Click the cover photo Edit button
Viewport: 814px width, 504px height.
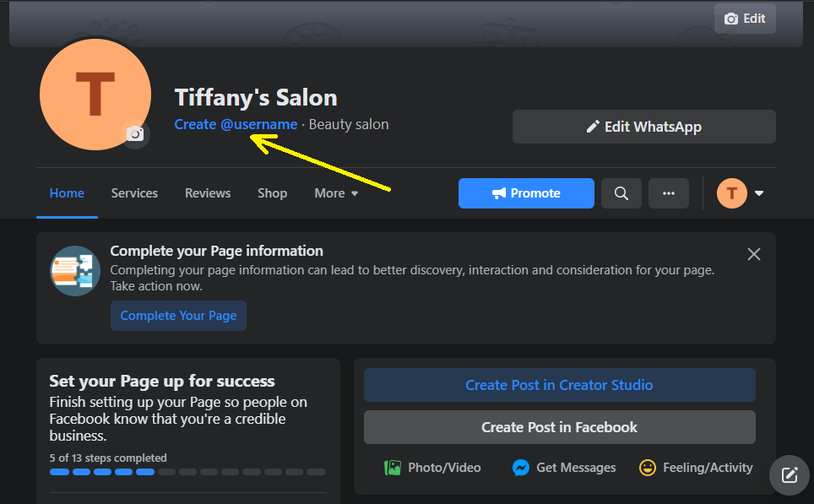745,19
